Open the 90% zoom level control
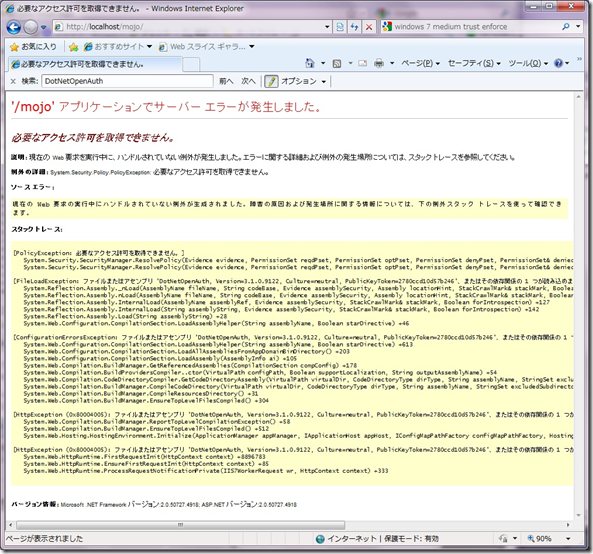The height and width of the screenshot is (554, 593). [x=539, y=538]
